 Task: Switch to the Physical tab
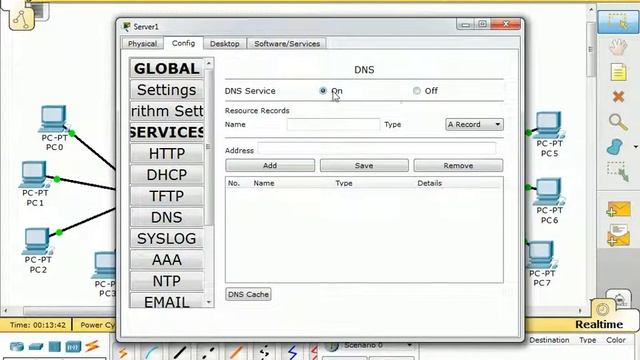point(142,44)
